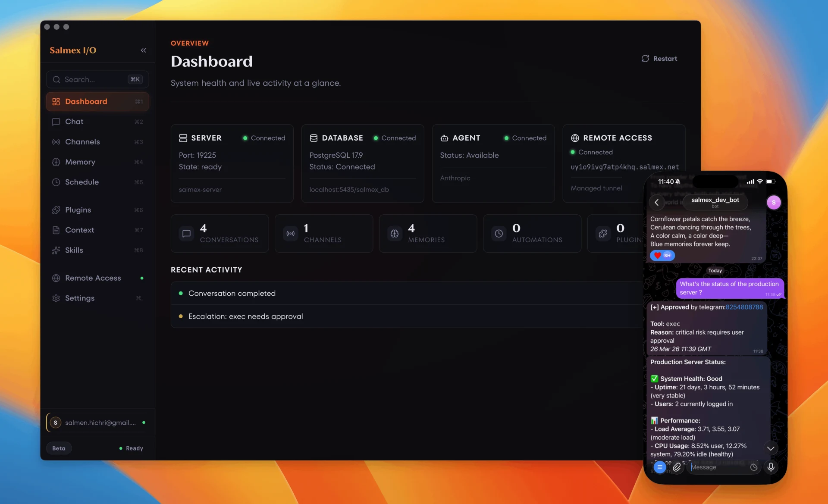Open the telegram:8254808788 link
This screenshot has height=504, width=828.
click(x=743, y=307)
